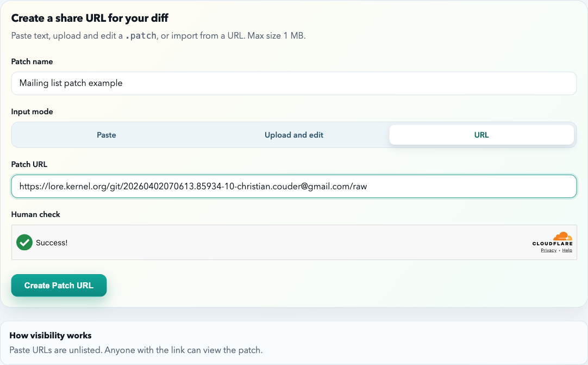Switch to the Upload and edit tab
Screen dimensions: 588x365
click(x=294, y=134)
